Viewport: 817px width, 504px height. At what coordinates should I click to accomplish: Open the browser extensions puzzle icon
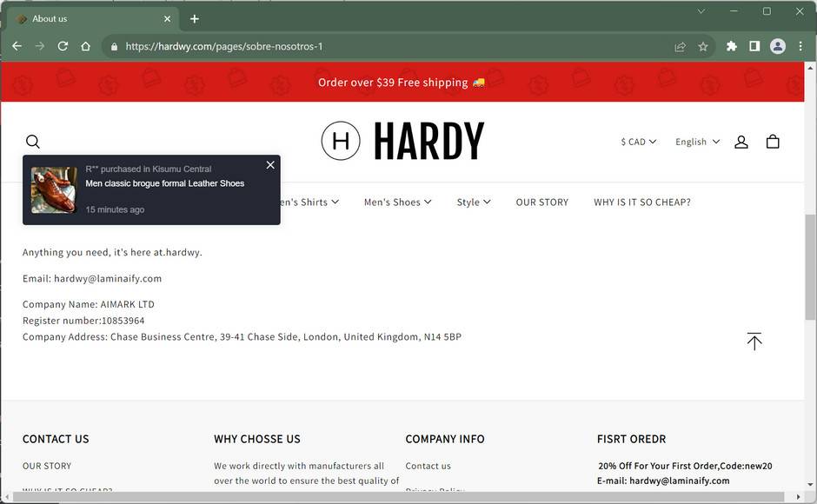(731, 46)
